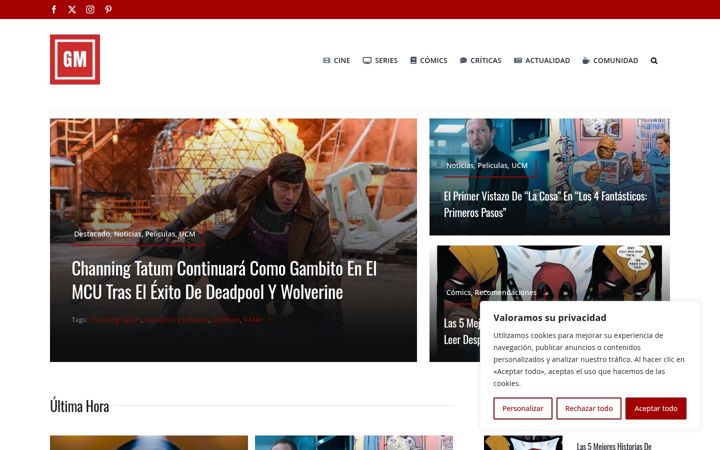Image resolution: width=720 pixels, height=450 pixels.
Task: Open the Deadpool and Wolverine comic image card
Action: coord(549,271)
